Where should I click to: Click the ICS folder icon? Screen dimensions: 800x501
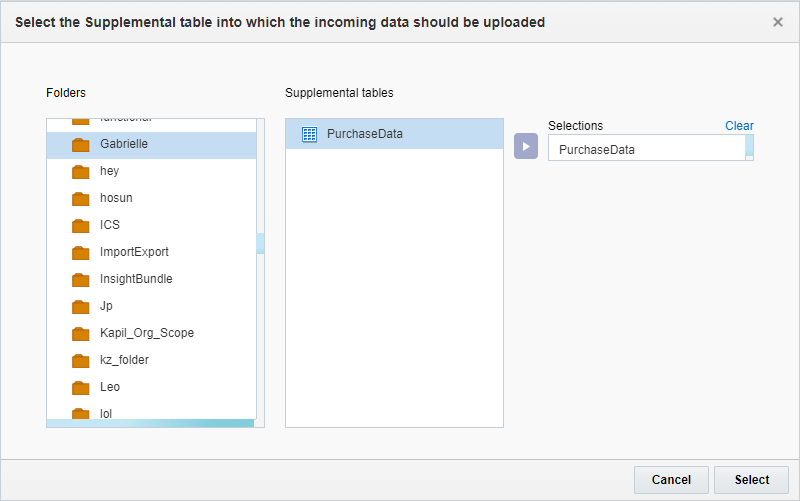pyautogui.click(x=81, y=226)
